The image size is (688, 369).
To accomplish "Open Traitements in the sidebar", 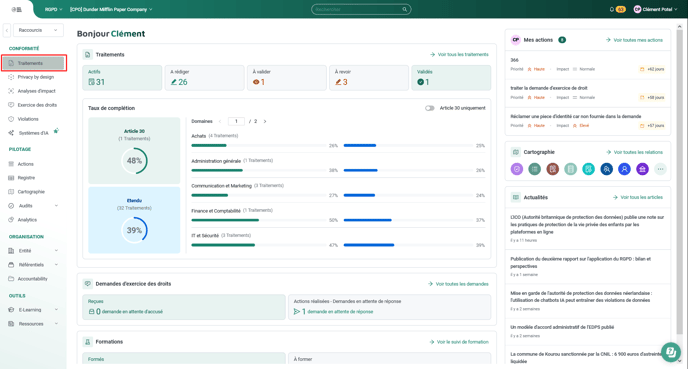I will coord(34,63).
